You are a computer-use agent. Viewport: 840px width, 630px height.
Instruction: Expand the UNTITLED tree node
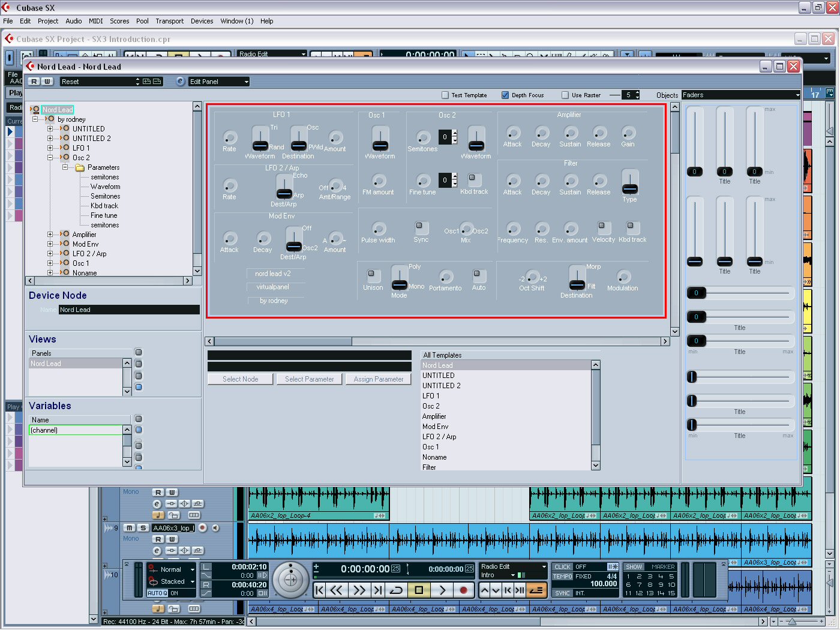pyautogui.click(x=50, y=129)
